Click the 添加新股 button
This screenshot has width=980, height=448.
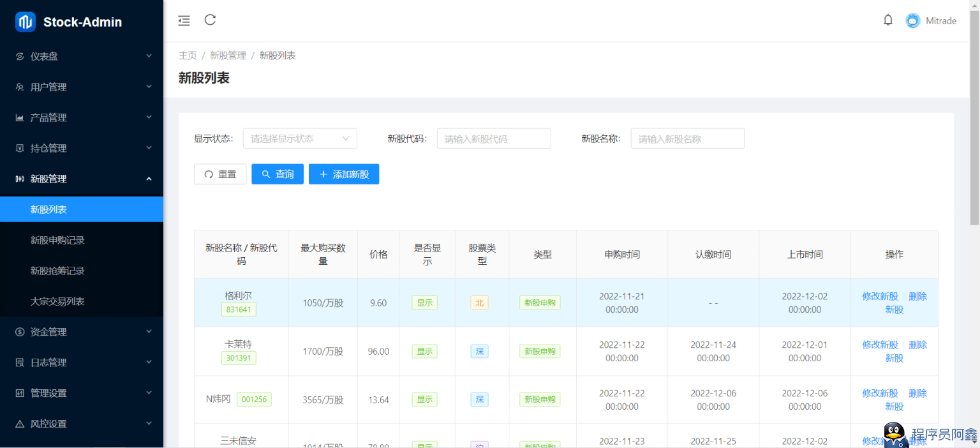click(x=344, y=174)
